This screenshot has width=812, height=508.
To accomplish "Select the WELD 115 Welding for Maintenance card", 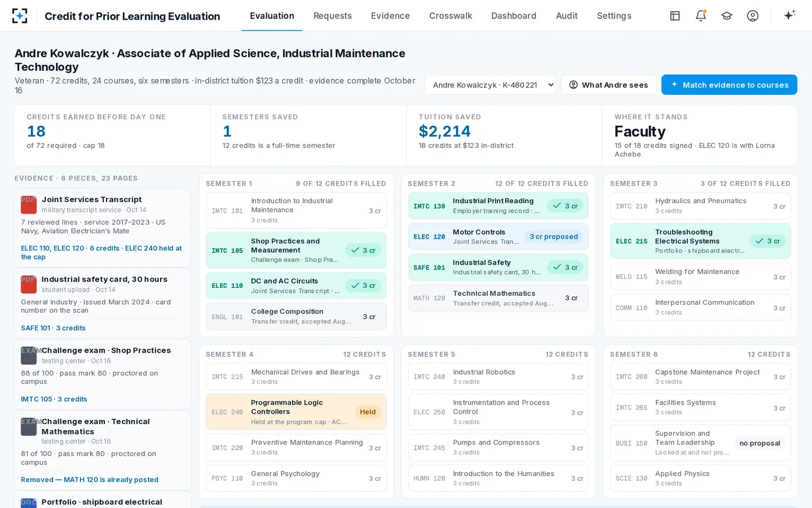I will 700,277.
